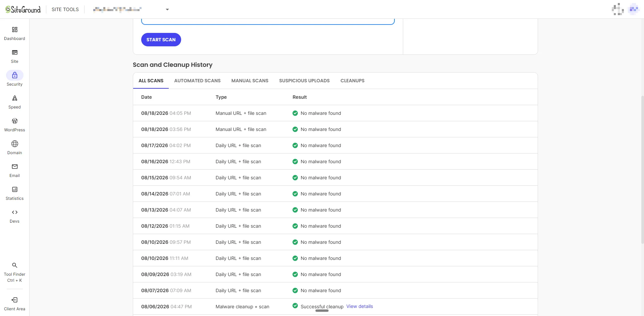Click the 08/10/2026 09:57 PM scan row
The width and height of the screenshot is (644, 316).
click(335, 242)
